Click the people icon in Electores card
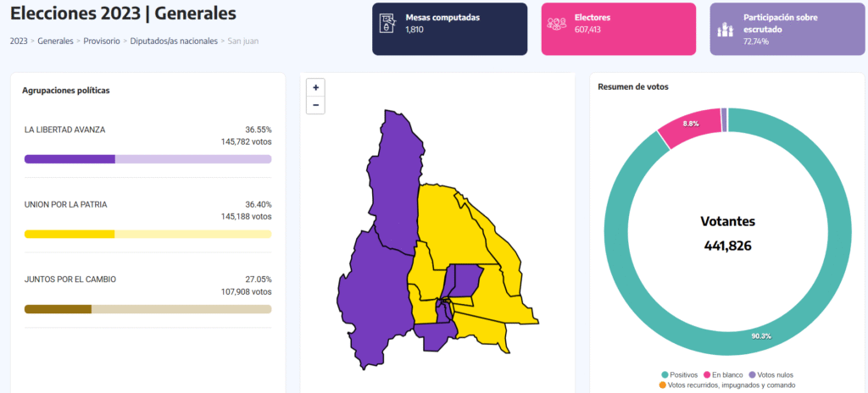Image resolution: width=868 pixels, height=393 pixels. [x=556, y=23]
